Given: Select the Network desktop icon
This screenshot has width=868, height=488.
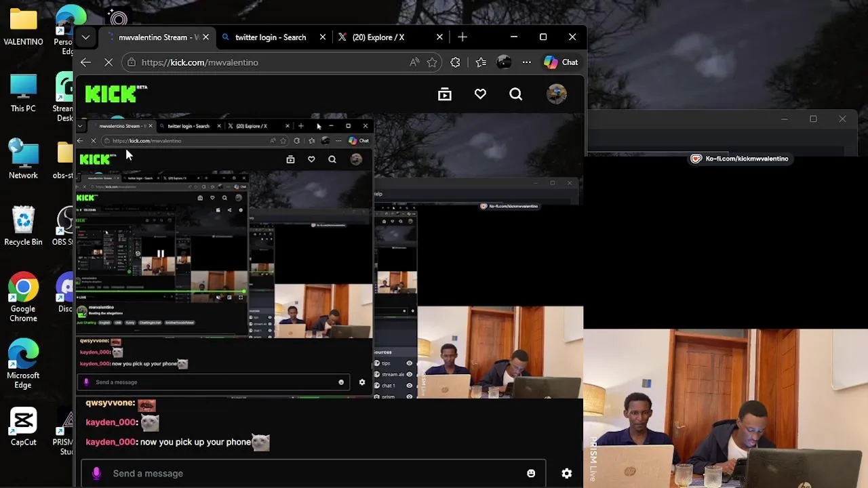Looking at the screenshot, I should 23,160.
